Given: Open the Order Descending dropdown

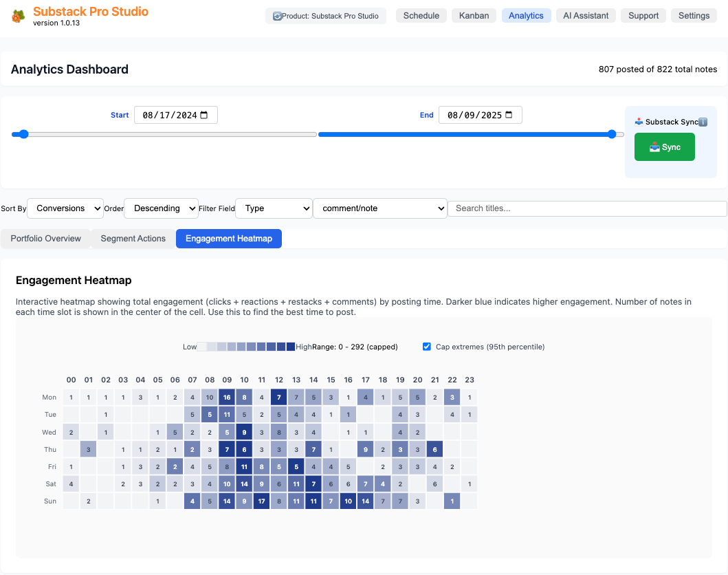Looking at the screenshot, I should [x=161, y=208].
